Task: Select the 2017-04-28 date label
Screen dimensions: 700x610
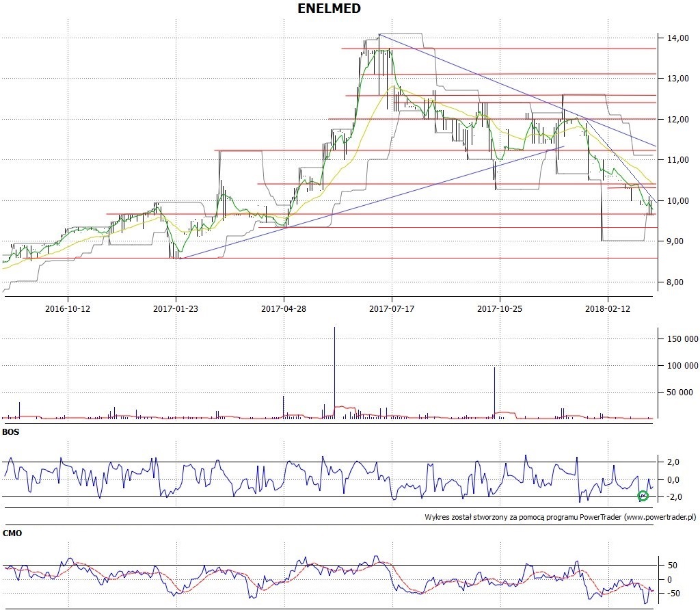Action: (284, 308)
